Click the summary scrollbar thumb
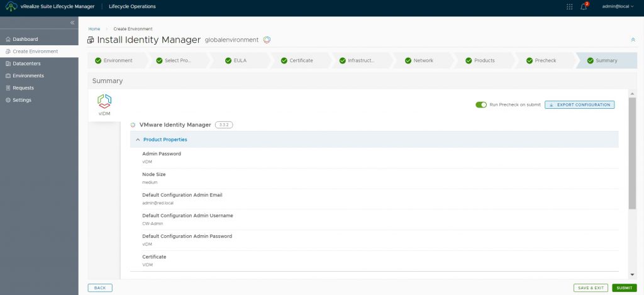The width and height of the screenshot is (644, 295). click(632, 153)
